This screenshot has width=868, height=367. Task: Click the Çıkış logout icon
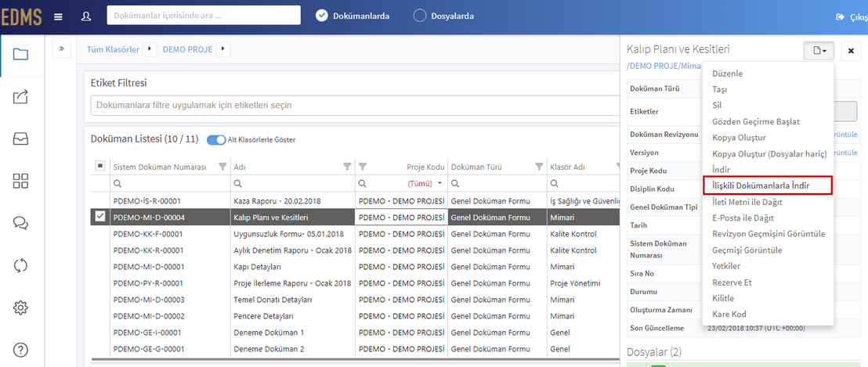(x=840, y=17)
